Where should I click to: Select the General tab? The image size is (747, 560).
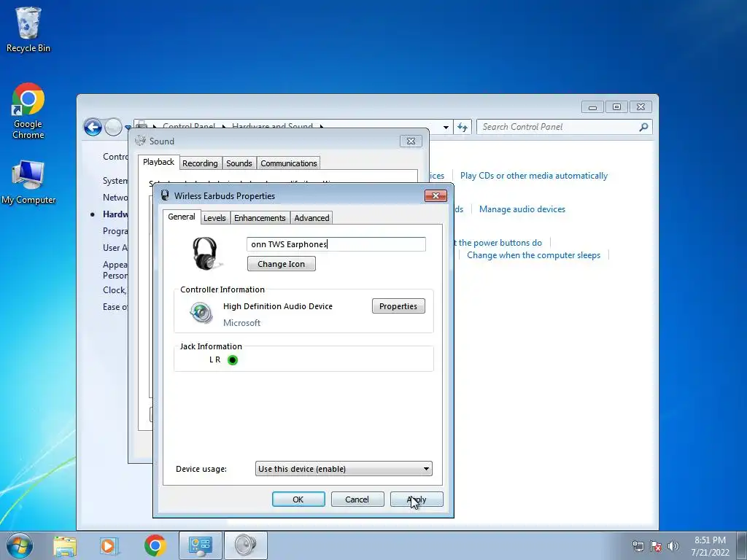coord(182,217)
